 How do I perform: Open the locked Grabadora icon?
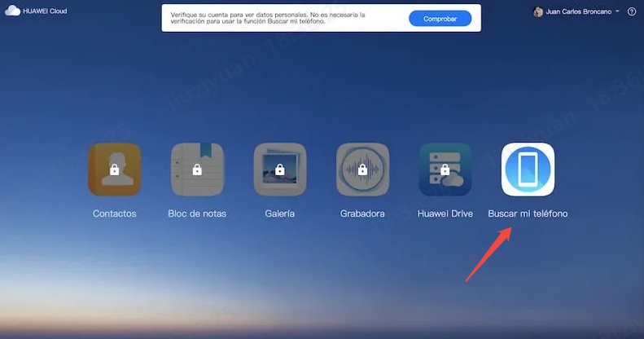pyautogui.click(x=362, y=169)
